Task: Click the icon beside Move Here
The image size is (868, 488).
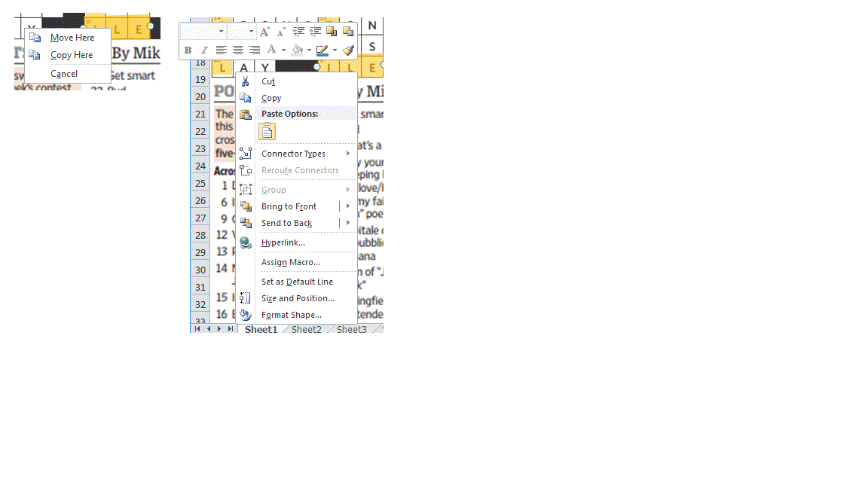Action: point(35,38)
